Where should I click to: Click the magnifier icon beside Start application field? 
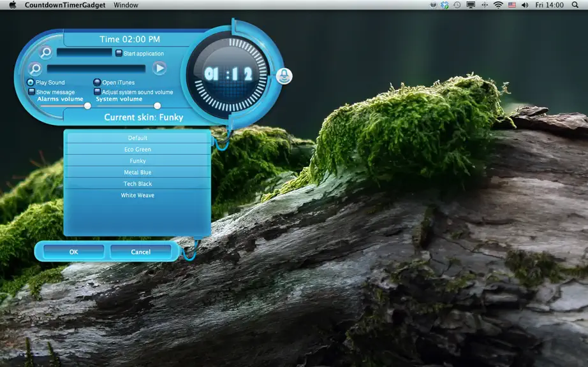[x=46, y=52]
